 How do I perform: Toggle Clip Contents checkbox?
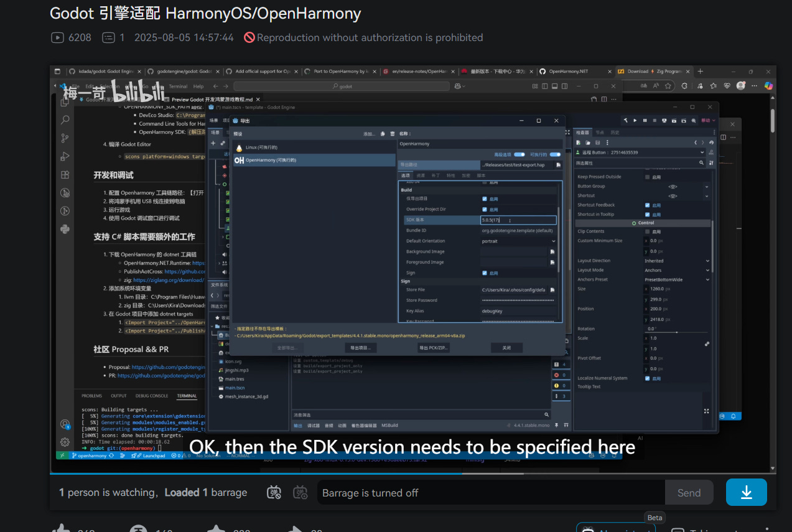click(648, 231)
